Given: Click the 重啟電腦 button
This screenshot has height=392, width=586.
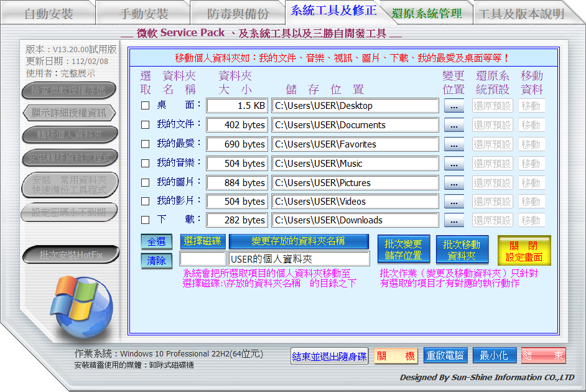Looking at the screenshot, I should [445, 356].
